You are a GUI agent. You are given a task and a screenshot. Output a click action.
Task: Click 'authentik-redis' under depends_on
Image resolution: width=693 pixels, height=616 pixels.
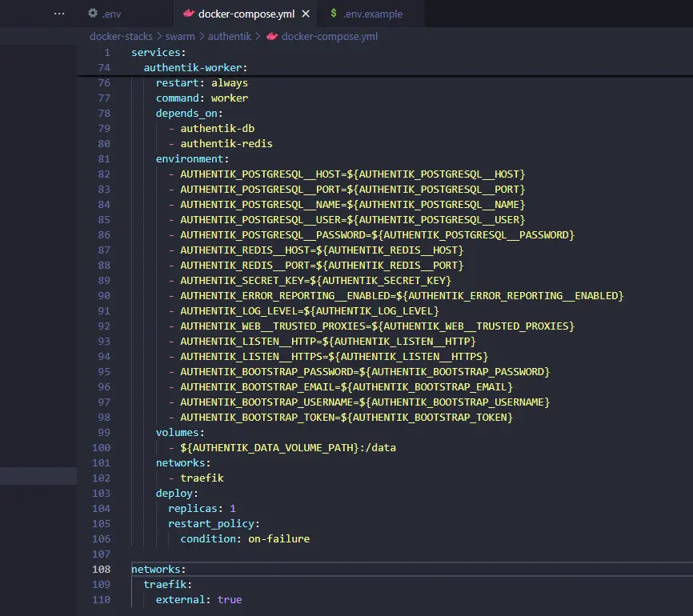point(226,144)
